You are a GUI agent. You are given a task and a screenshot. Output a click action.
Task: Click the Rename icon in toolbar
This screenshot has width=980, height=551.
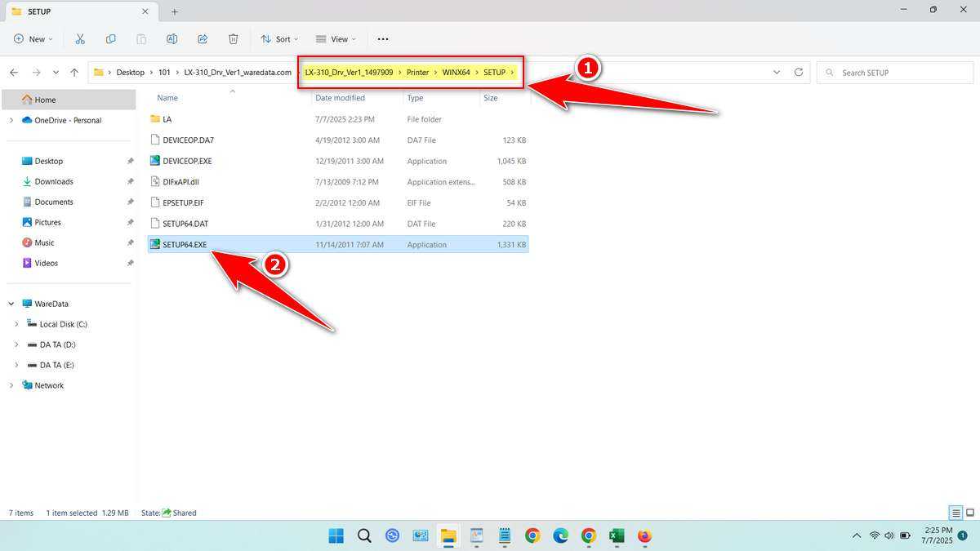tap(171, 39)
